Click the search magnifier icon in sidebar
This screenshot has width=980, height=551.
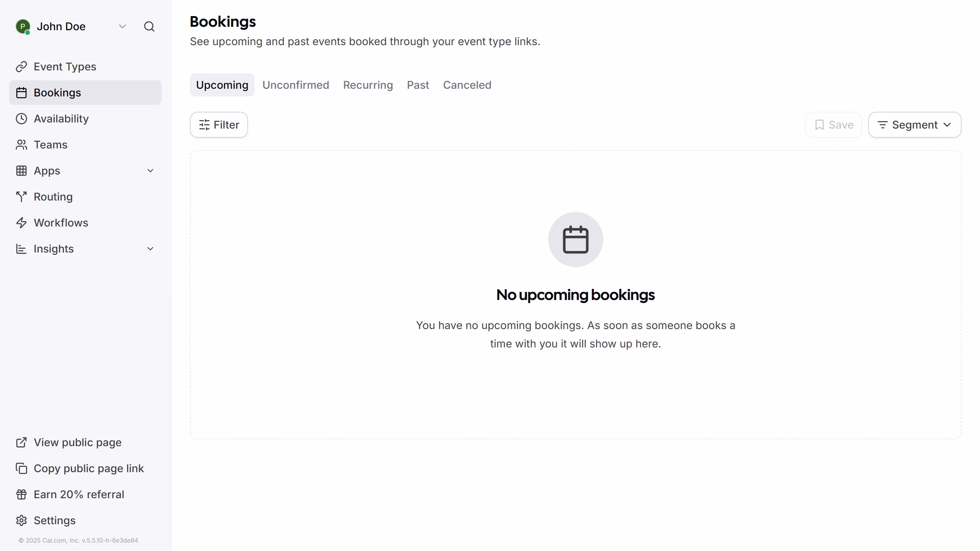click(149, 26)
